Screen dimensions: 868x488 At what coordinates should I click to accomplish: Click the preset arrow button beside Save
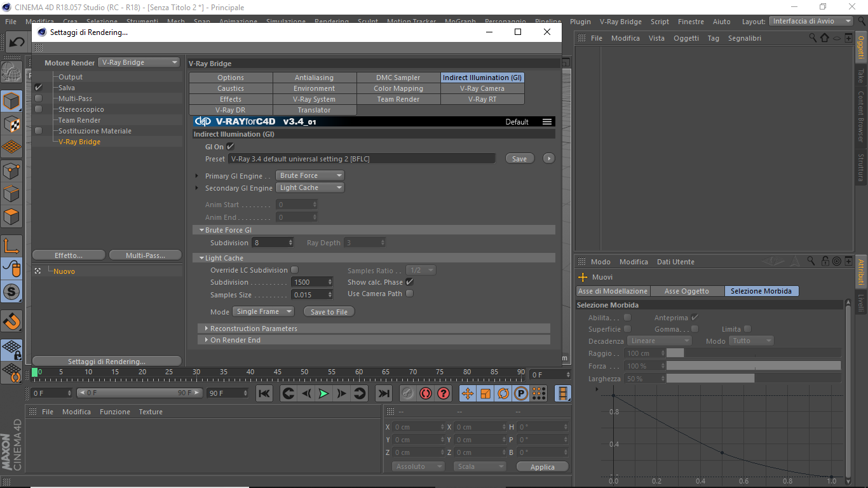(549, 159)
